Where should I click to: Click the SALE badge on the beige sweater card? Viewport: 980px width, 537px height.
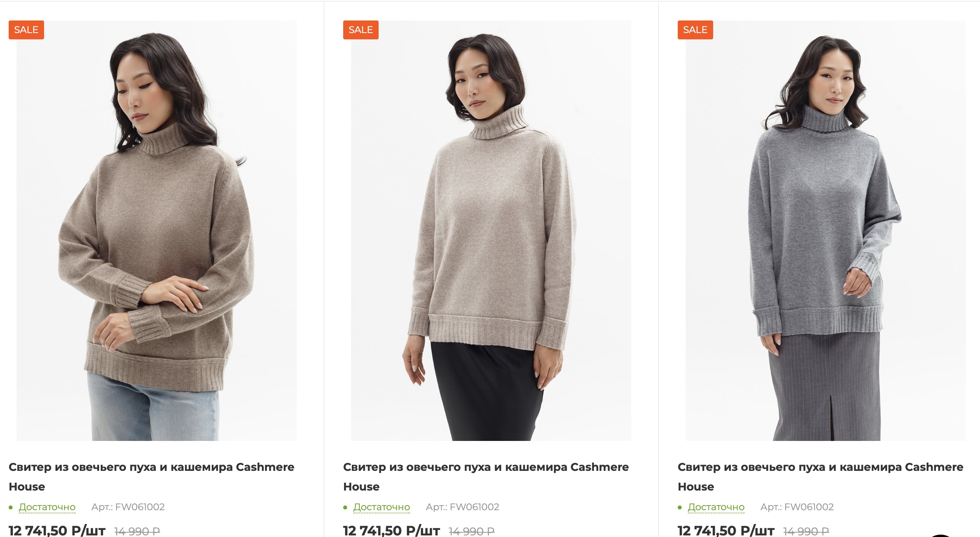click(x=361, y=30)
